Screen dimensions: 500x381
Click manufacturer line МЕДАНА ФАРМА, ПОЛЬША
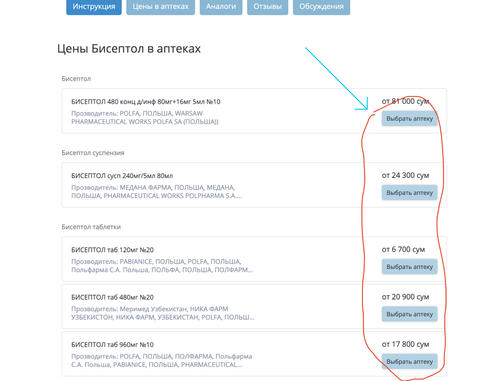[x=156, y=191]
